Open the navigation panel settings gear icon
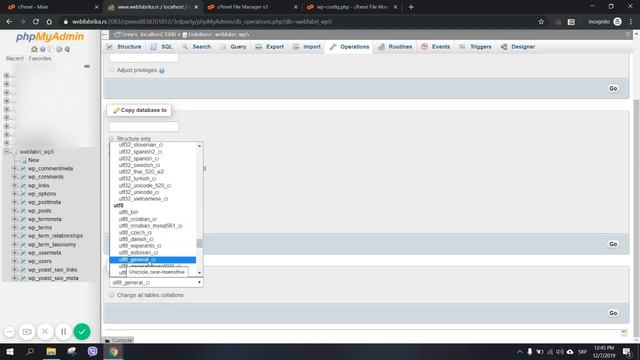Viewport: 640px width, 360px height. [x=59, y=49]
